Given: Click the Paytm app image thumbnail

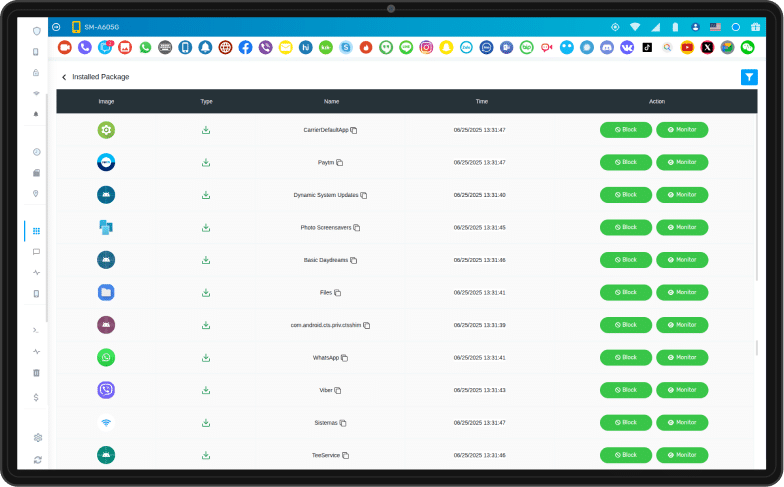Looking at the screenshot, I should click(x=106, y=162).
